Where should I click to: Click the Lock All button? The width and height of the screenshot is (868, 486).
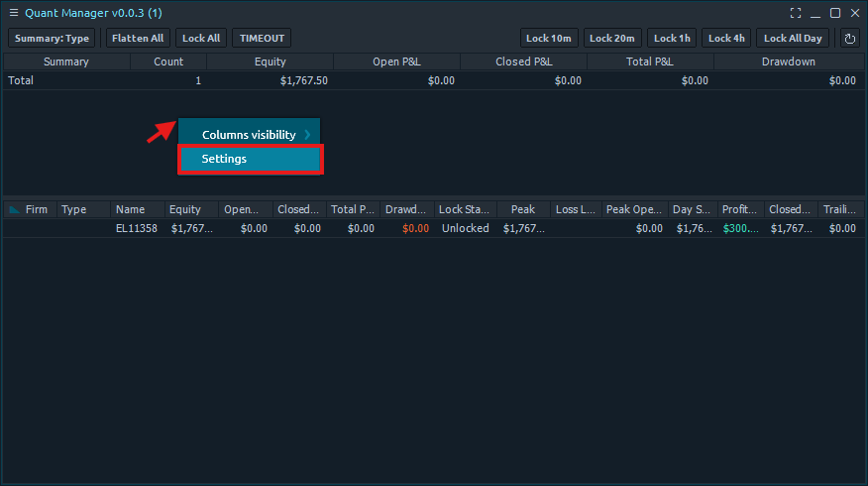point(201,39)
